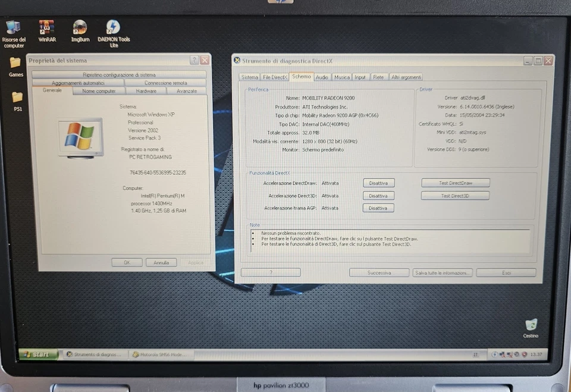This screenshot has width=571, height=392.
Task: Switch to the Input tab
Action: click(x=360, y=77)
